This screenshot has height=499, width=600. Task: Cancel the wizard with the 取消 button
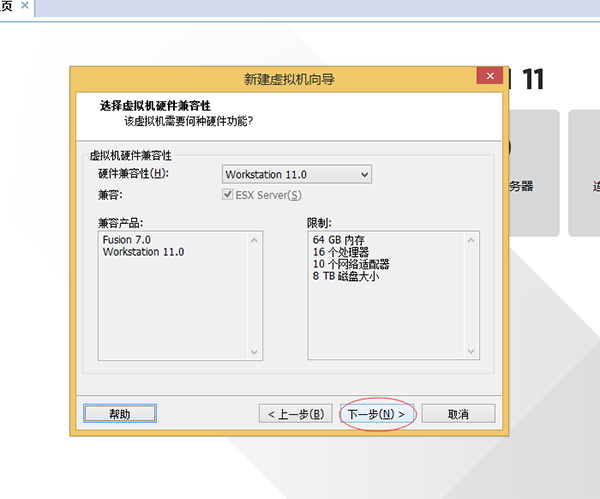coord(458,413)
